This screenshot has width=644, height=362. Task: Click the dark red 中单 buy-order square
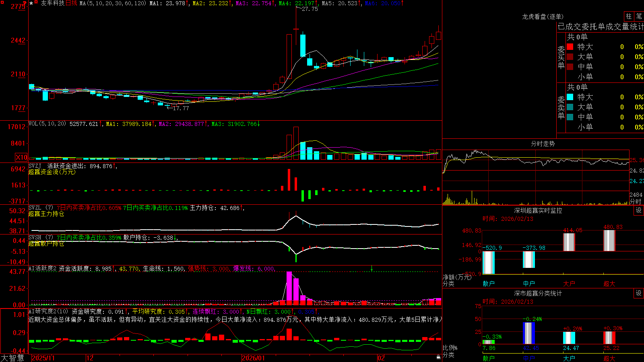click(570, 67)
